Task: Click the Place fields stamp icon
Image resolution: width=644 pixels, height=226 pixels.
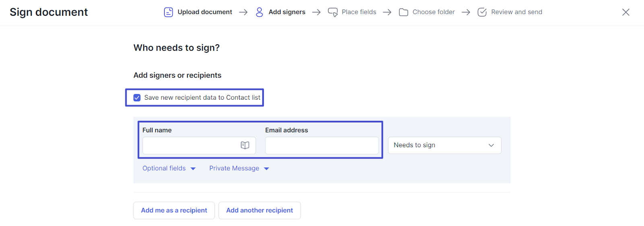Action: point(332,12)
